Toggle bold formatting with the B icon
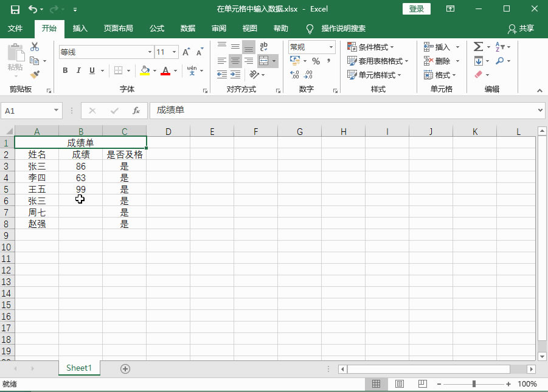The image size is (548, 392). tap(65, 71)
